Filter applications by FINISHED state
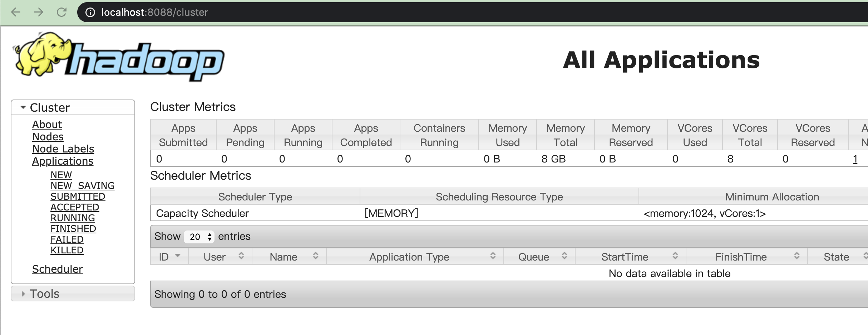Viewport: 868px width, 335px height. [x=73, y=229]
